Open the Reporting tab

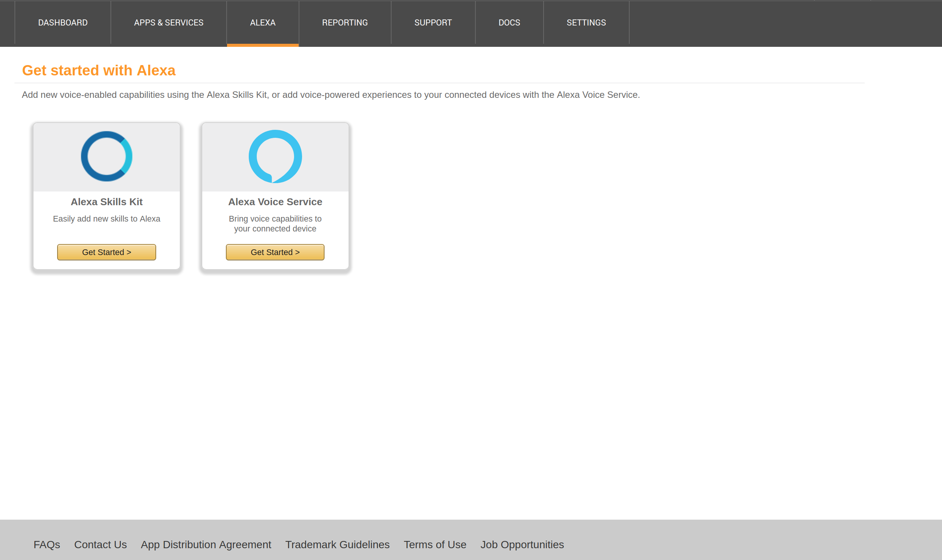click(x=345, y=23)
